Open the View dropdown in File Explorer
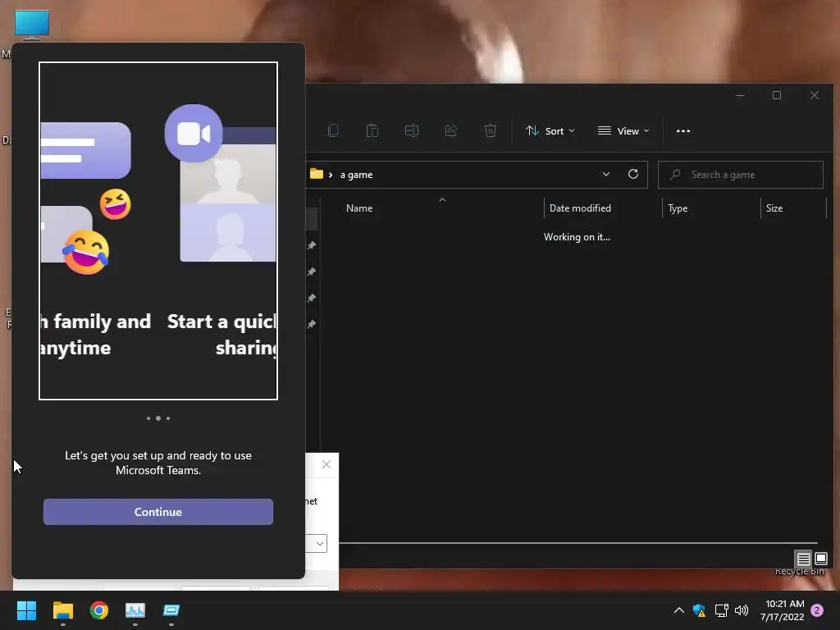The image size is (840, 630). point(623,130)
